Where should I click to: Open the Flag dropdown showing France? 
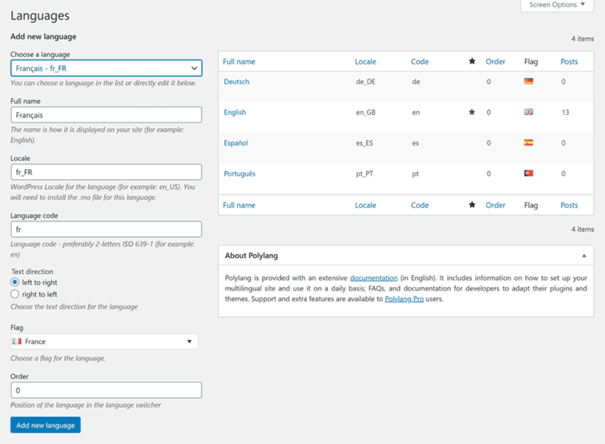point(104,341)
